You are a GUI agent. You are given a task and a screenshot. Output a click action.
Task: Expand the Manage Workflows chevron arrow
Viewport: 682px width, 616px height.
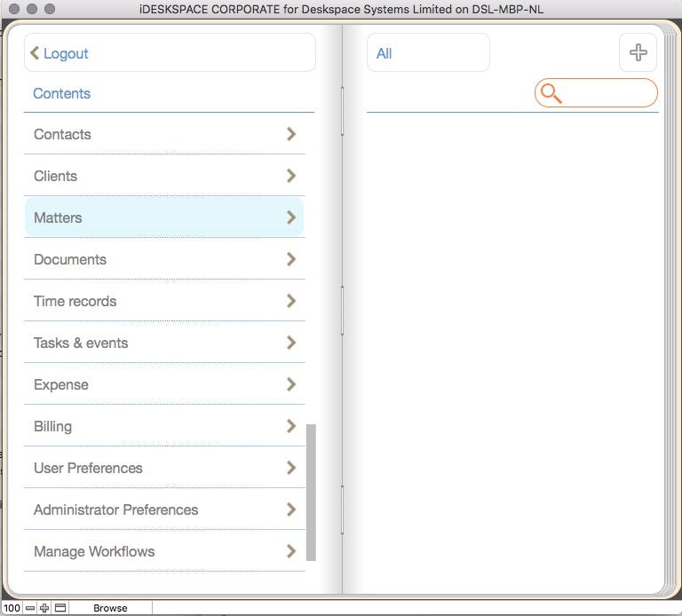point(291,551)
